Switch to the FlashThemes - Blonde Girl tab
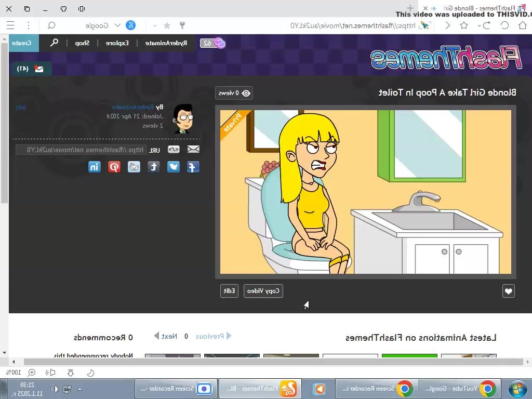532x399 pixels. coord(475,8)
